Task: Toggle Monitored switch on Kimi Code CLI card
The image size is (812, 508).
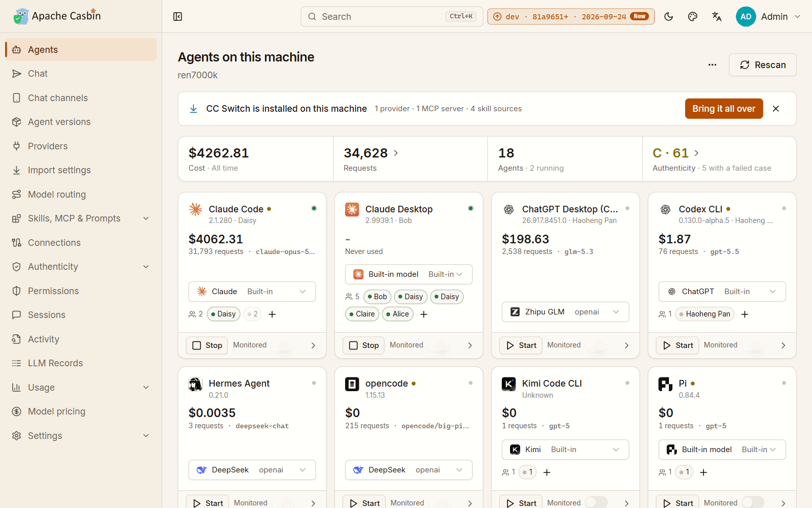Action: tap(596, 502)
